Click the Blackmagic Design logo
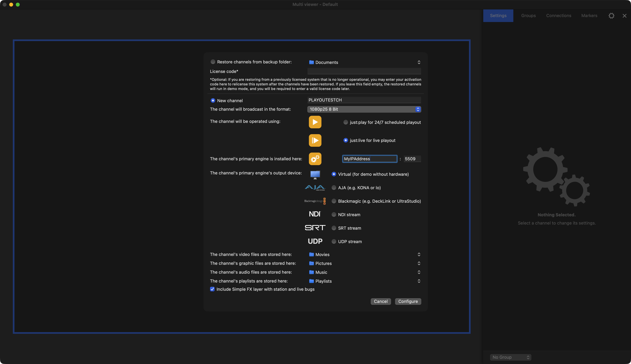Image resolution: width=631 pixels, height=364 pixels. [x=315, y=201]
